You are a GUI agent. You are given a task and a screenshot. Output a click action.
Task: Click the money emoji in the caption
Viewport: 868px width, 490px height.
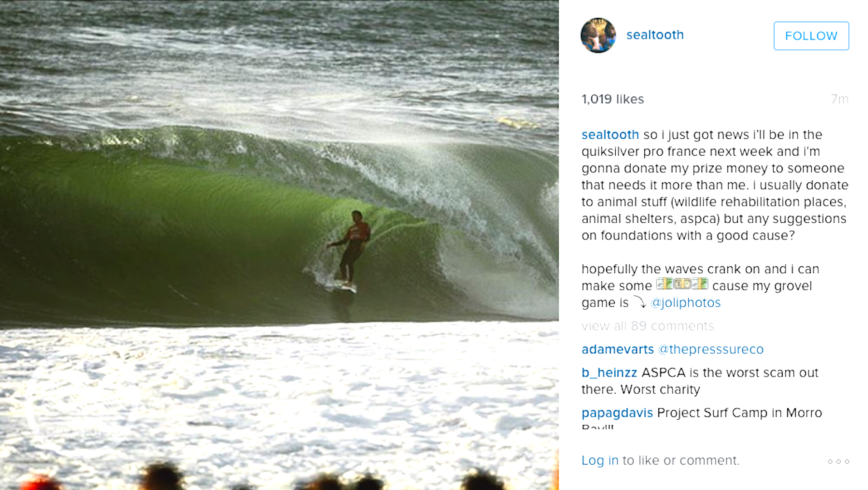pos(682,284)
